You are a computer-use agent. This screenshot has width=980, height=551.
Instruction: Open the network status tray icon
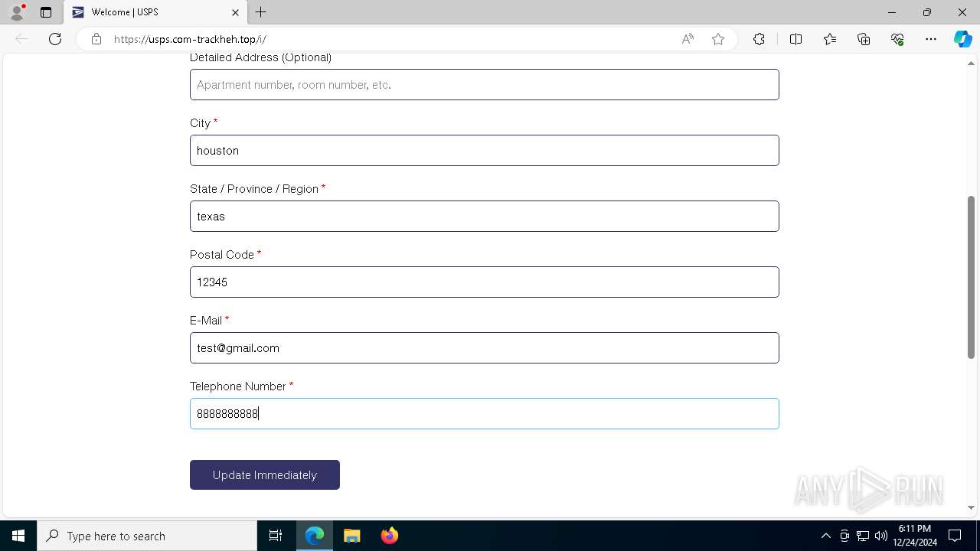tap(863, 536)
